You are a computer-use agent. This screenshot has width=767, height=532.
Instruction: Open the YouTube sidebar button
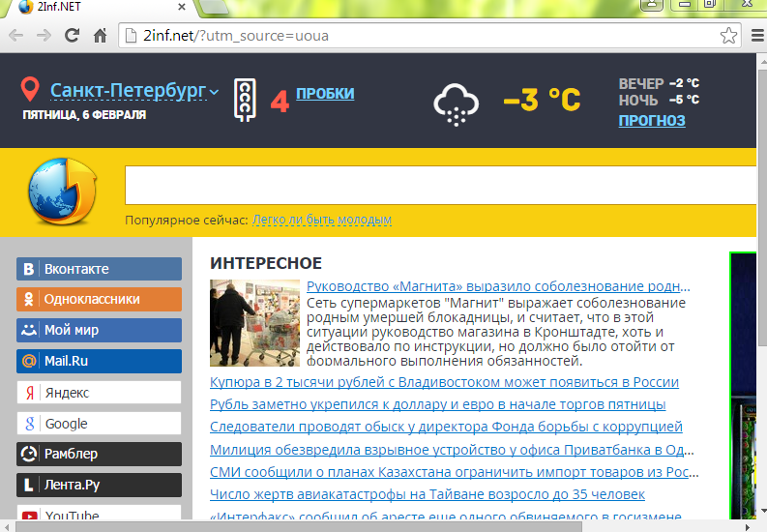tap(99, 512)
